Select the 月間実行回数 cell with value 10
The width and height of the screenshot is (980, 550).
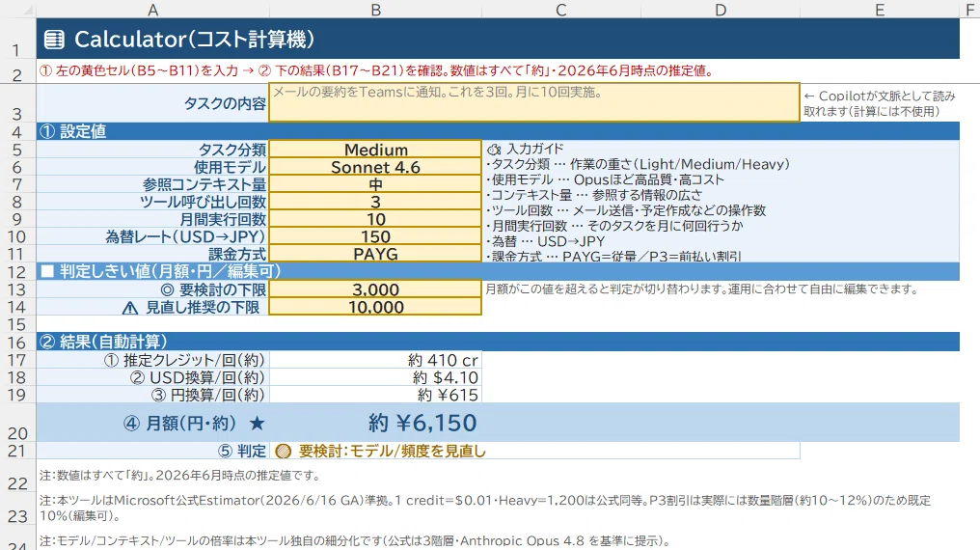[375, 219]
